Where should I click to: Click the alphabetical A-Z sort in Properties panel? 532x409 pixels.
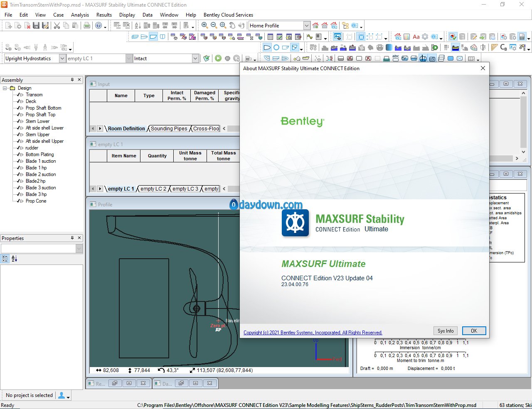click(x=14, y=259)
